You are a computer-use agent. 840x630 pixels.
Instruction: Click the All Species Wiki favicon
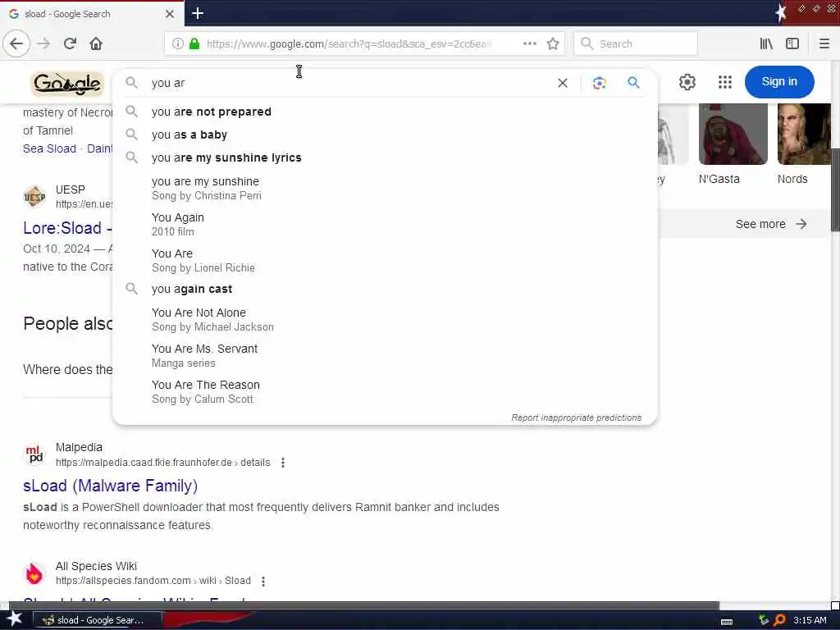[34, 573]
